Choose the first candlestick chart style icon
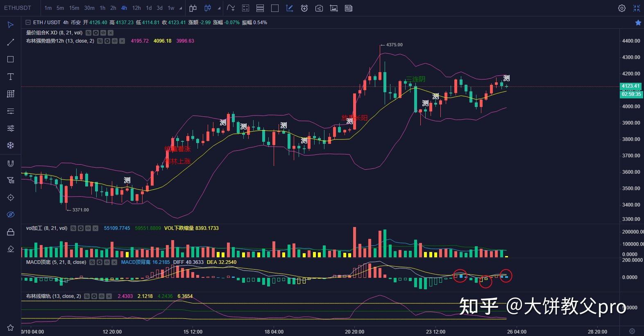644x336 pixels. (193, 8)
